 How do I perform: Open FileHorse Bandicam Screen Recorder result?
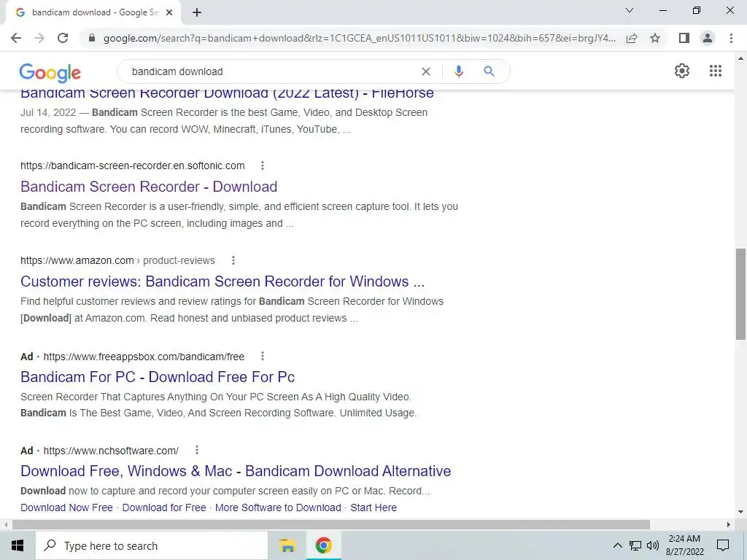click(x=228, y=93)
